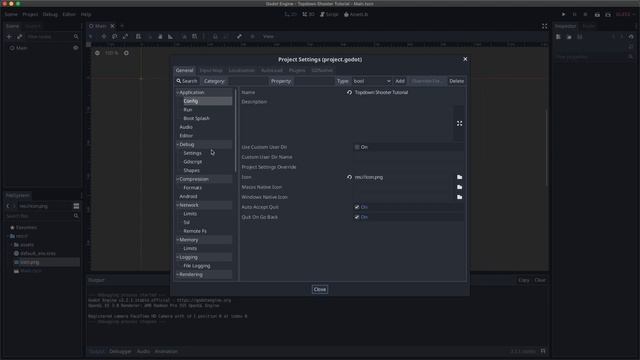Add a new node in Scene dock
640x360 pixels.
[x=9, y=37]
